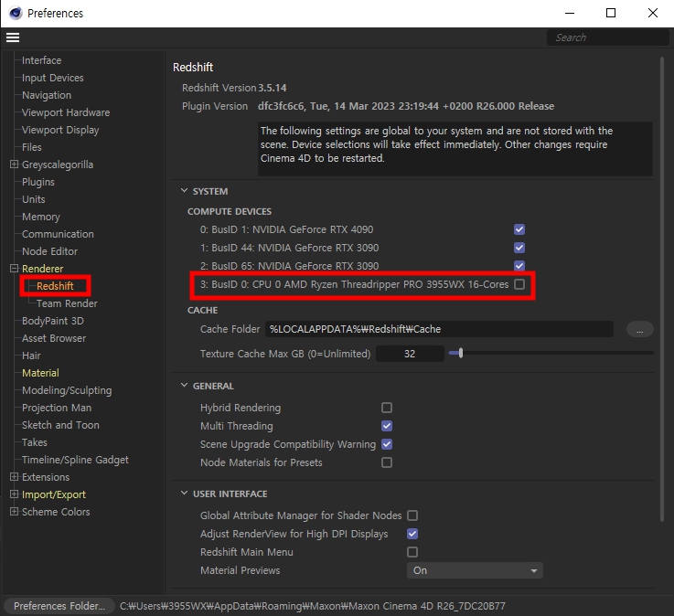Open Material preferences
Viewport: 674px width, 616px height.
41,373
